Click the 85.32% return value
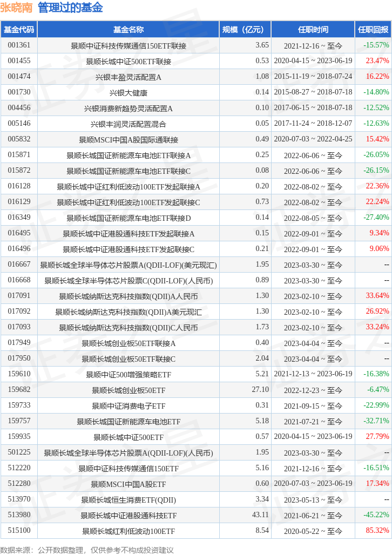This screenshot has width=392, height=555. 377,531
